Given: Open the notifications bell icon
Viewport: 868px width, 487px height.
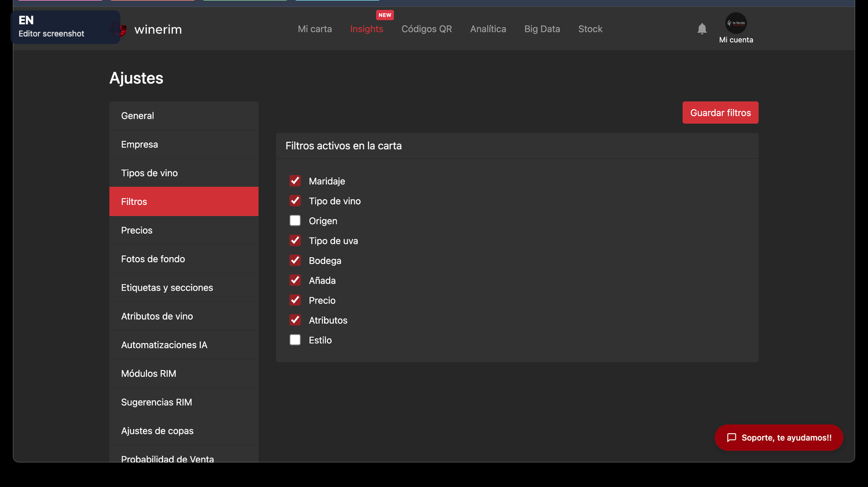Looking at the screenshot, I should (x=702, y=28).
